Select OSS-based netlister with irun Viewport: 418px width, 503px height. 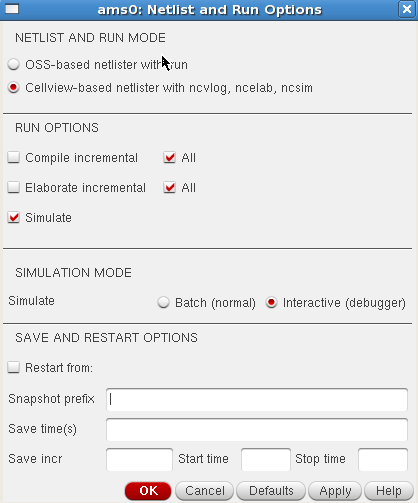point(14,64)
